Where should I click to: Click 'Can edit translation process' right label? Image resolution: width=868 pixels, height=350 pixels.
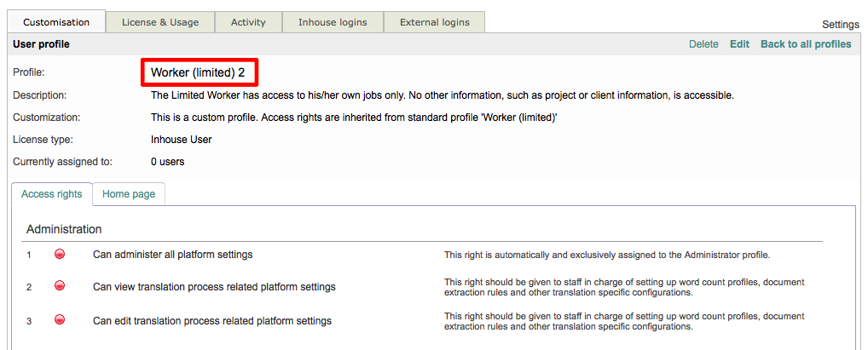click(212, 321)
